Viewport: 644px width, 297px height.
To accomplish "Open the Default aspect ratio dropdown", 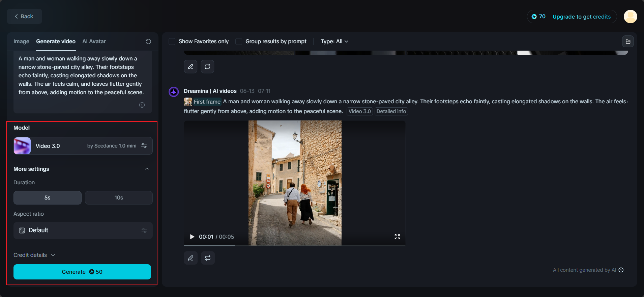I will (83, 231).
